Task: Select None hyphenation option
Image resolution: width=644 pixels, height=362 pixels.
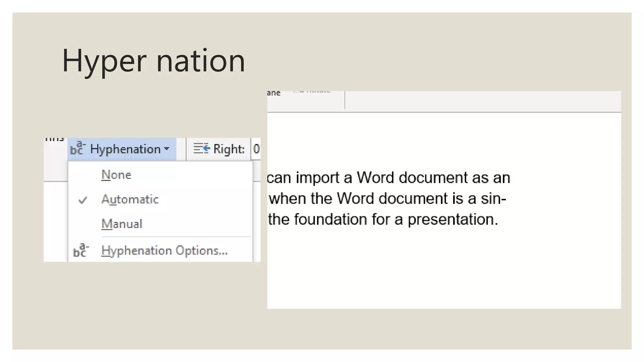Action: pyautogui.click(x=116, y=175)
